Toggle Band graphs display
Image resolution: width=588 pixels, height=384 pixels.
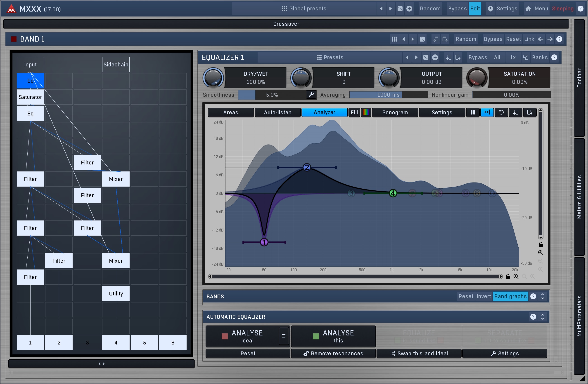[x=510, y=296]
